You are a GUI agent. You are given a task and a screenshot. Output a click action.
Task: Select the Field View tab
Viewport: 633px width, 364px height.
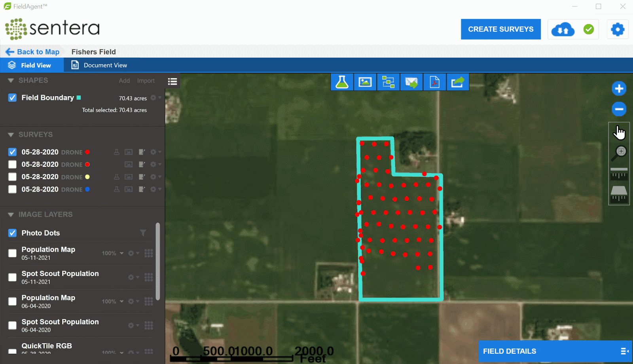point(32,65)
